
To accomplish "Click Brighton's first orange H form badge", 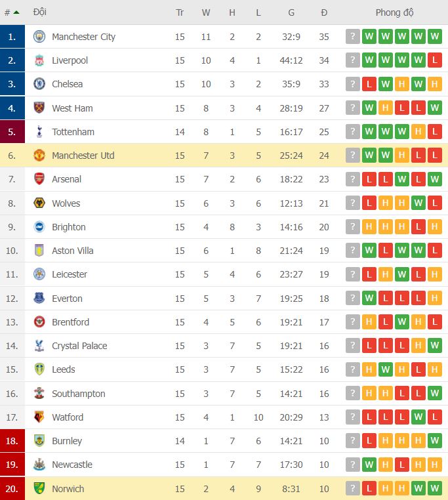I will click(369, 227).
